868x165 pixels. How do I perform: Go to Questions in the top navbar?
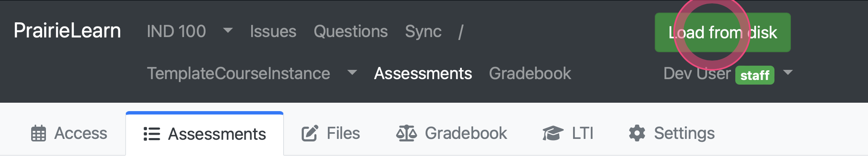point(351,32)
